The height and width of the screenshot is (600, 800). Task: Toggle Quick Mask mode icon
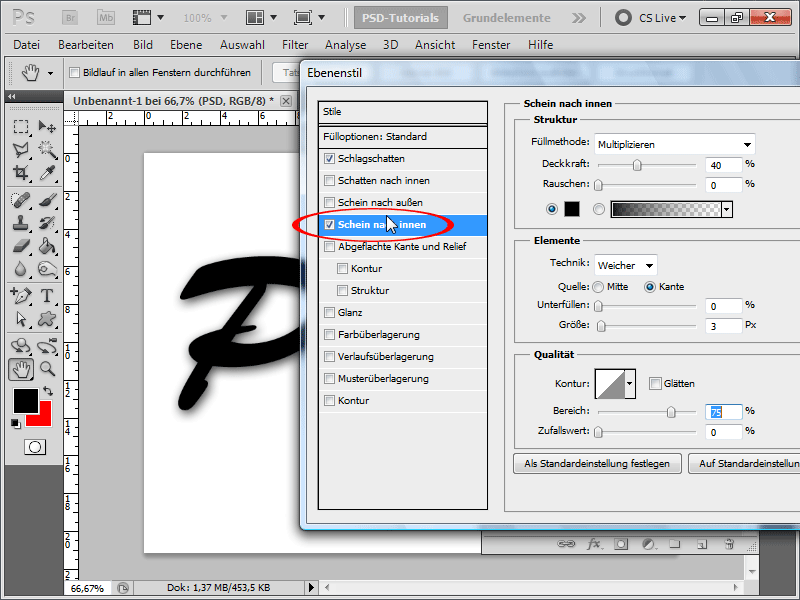35,447
